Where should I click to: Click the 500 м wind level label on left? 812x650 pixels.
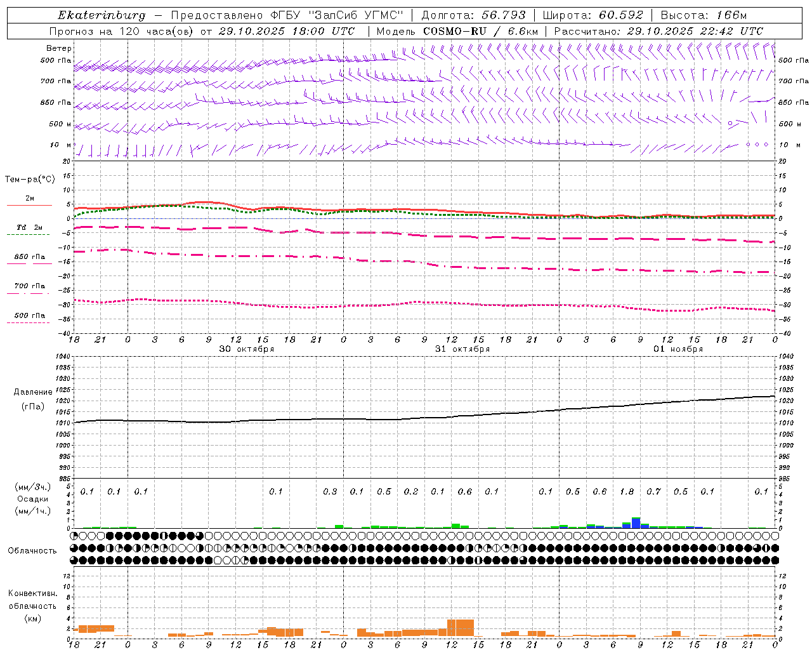60,124
